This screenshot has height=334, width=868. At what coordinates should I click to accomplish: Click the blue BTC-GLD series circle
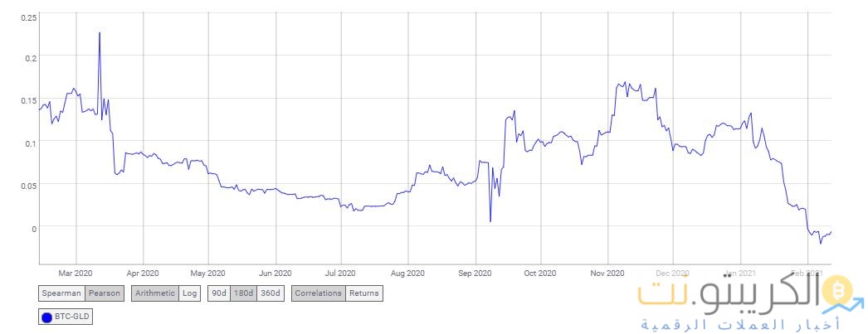pyautogui.click(x=47, y=317)
